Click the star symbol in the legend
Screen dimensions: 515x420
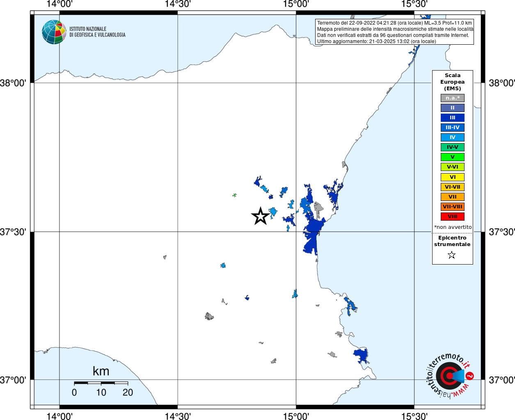coord(452,255)
